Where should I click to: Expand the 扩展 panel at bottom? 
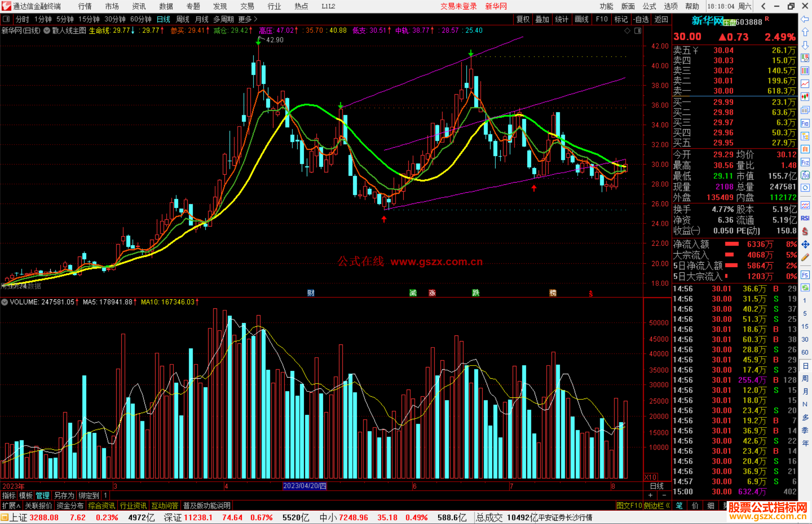[11, 506]
